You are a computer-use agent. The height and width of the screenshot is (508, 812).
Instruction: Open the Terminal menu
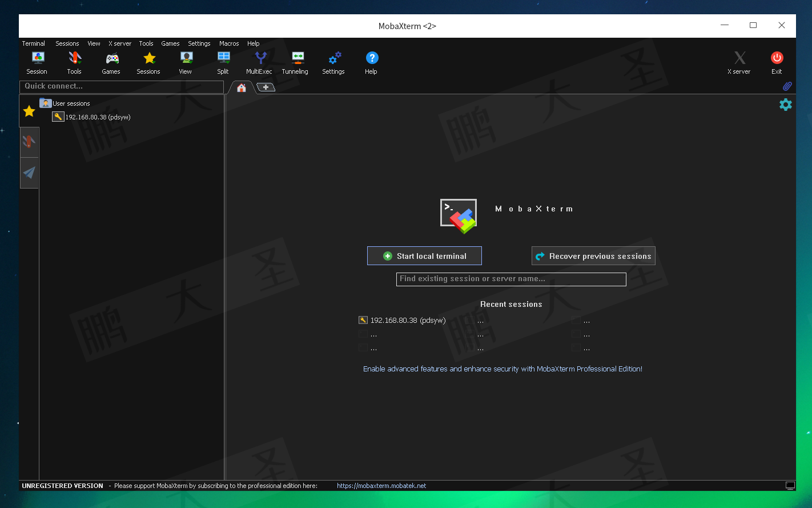click(x=34, y=43)
